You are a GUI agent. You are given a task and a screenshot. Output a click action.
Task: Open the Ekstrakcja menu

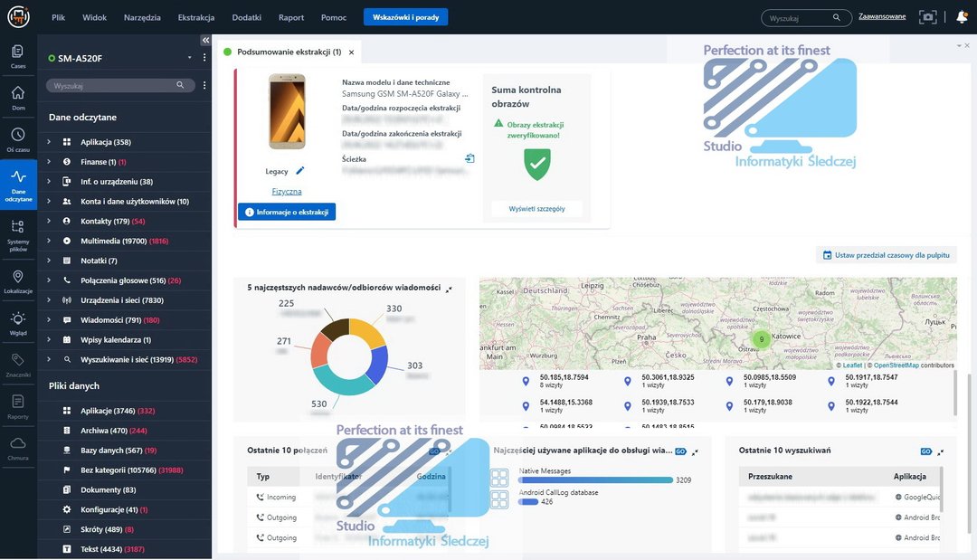(x=196, y=17)
